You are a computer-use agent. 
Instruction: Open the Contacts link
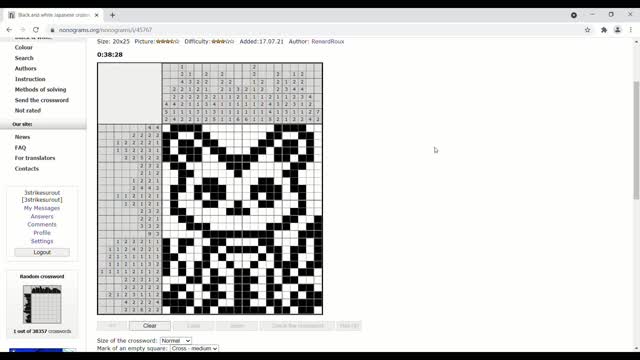(27, 169)
